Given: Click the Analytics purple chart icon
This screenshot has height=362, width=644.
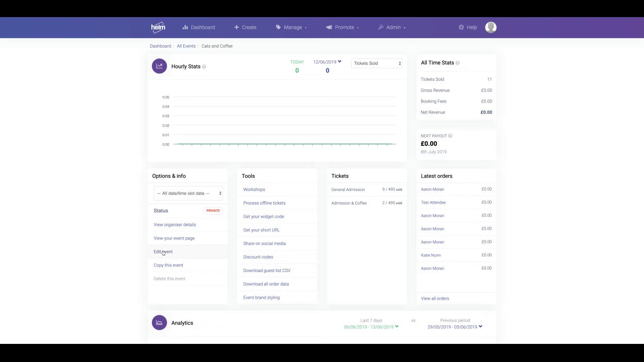Looking at the screenshot, I should pyautogui.click(x=159, y=323).
